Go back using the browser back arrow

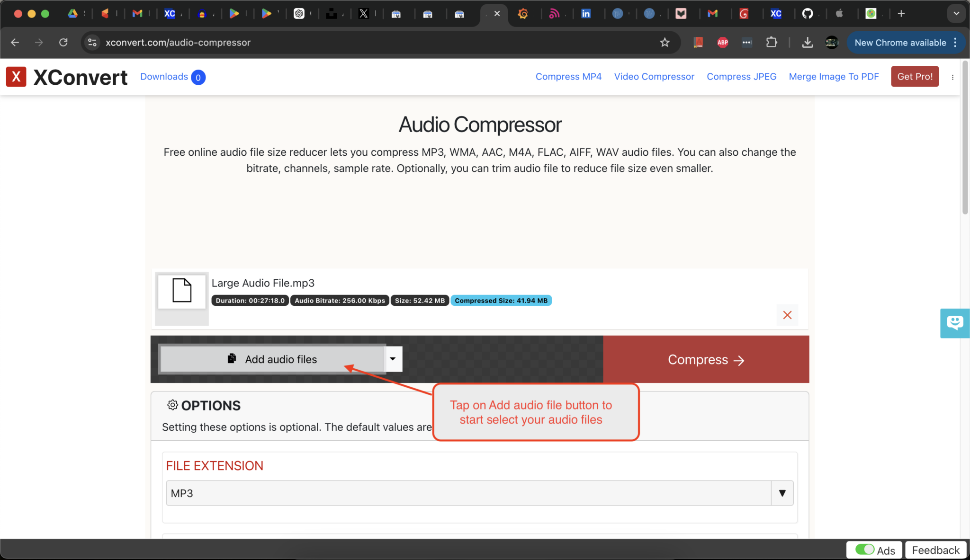[15, 42]
